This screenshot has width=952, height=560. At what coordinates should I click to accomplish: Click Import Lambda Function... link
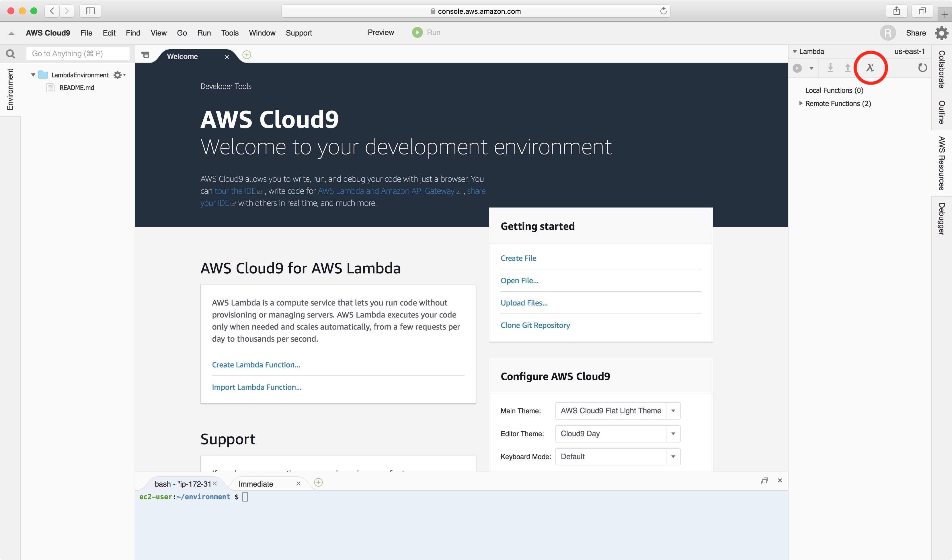257,387
